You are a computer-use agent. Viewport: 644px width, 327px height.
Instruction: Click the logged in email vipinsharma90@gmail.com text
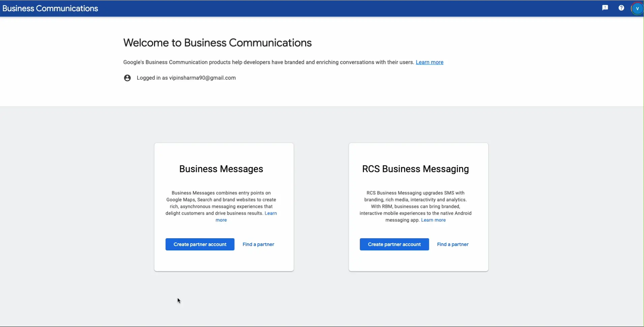(202, 78)
